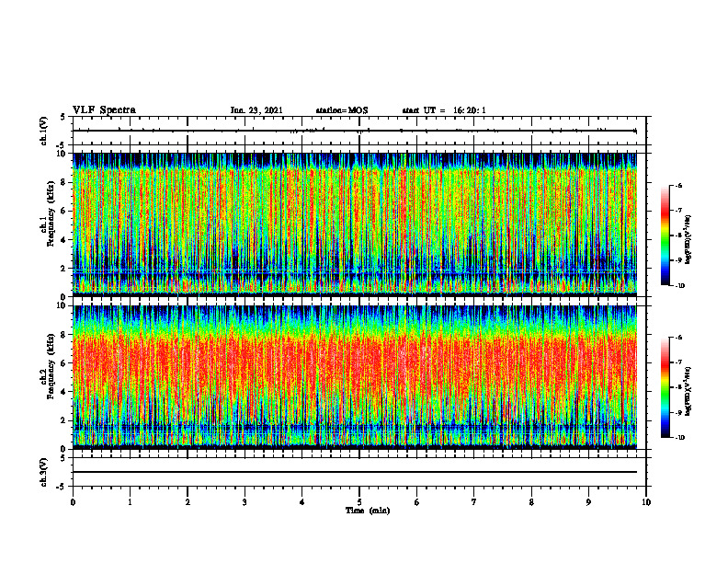Click the ch.3 flat waveform trace panel
This screenshot has width=728, height=563.
click(359, 472)
